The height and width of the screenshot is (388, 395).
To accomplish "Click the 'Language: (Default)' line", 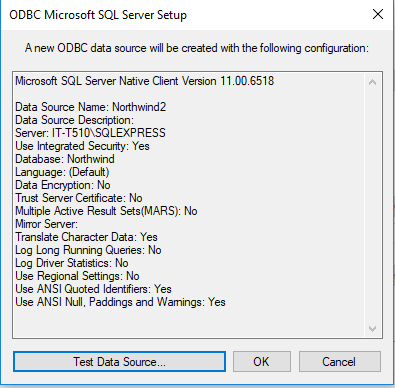I will [x=62, y=172].
